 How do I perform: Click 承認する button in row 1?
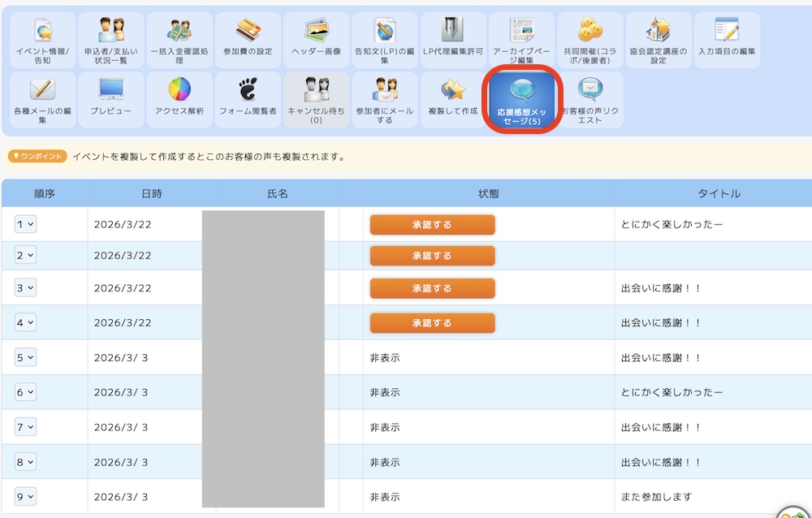pyautogui.click(x=433, y=225)
